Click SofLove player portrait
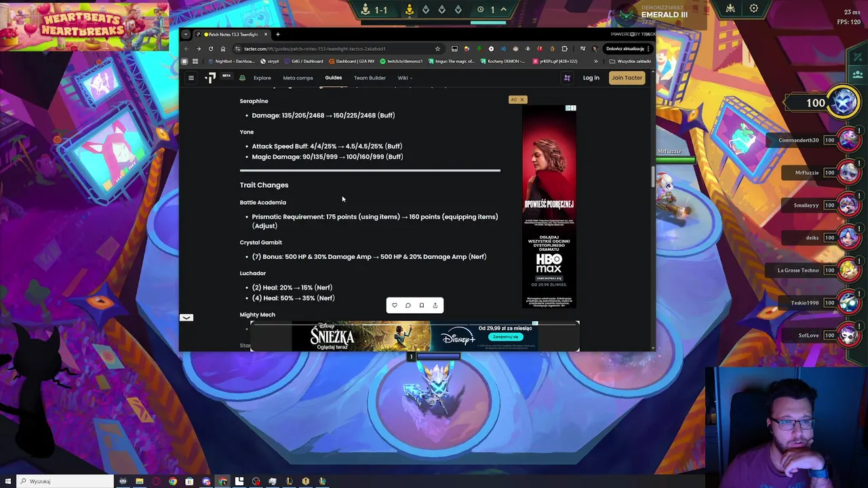Image resolution: width=868 pixels, height=488 pixels. coord(848,335)
